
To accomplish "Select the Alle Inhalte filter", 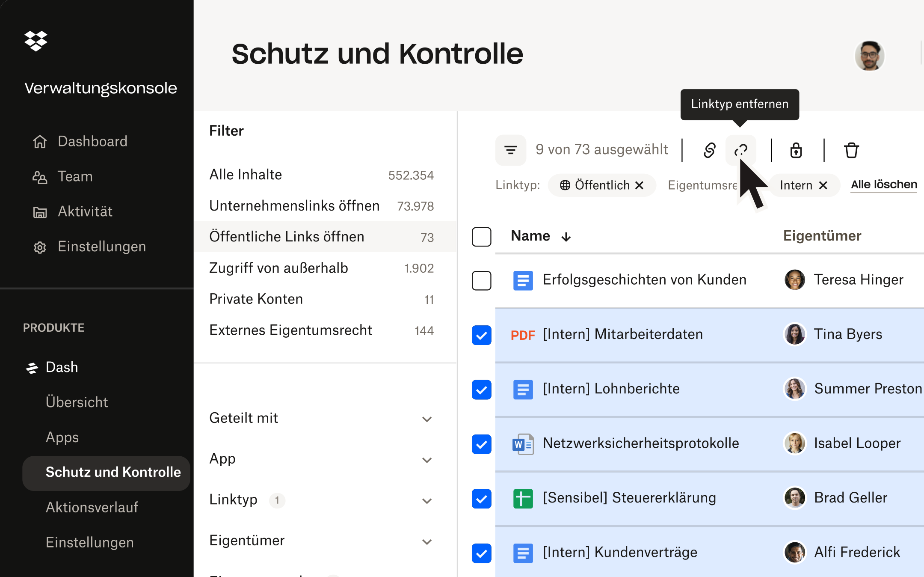I will (x=325, y=175).
